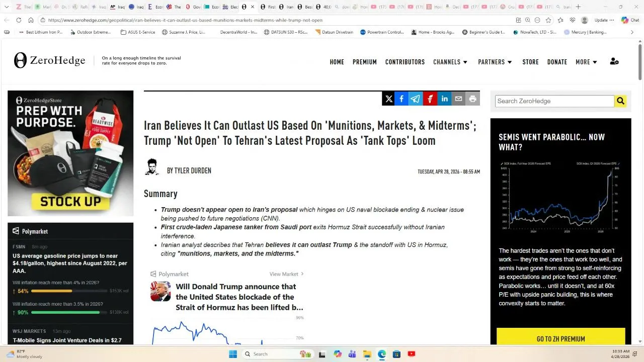
Task: Share article on Facebook
Action: point(401,99)
